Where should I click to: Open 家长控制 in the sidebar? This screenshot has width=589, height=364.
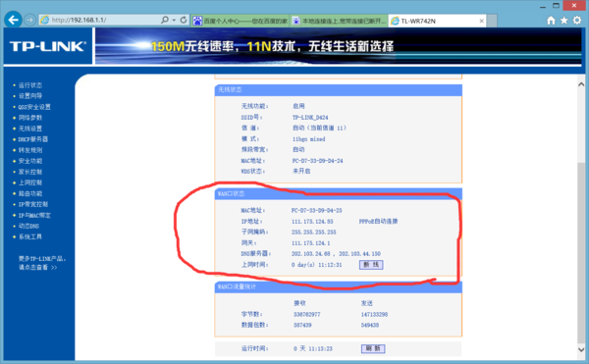30,172
